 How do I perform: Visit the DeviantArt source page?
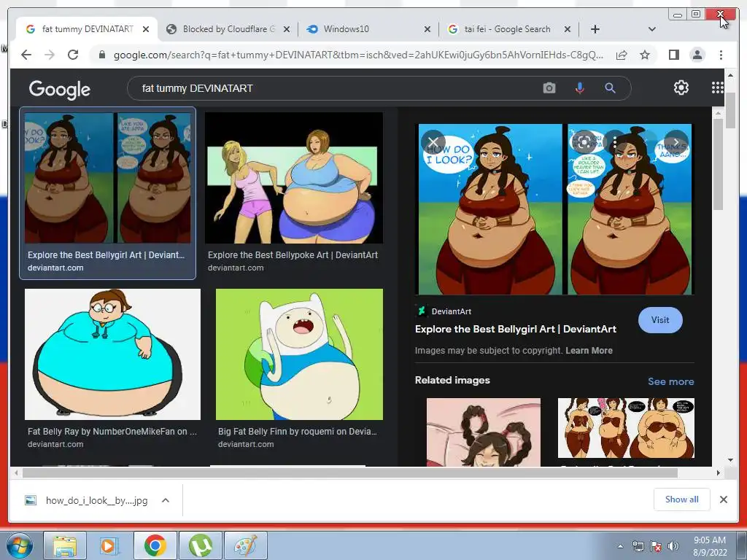coord(659,320)
